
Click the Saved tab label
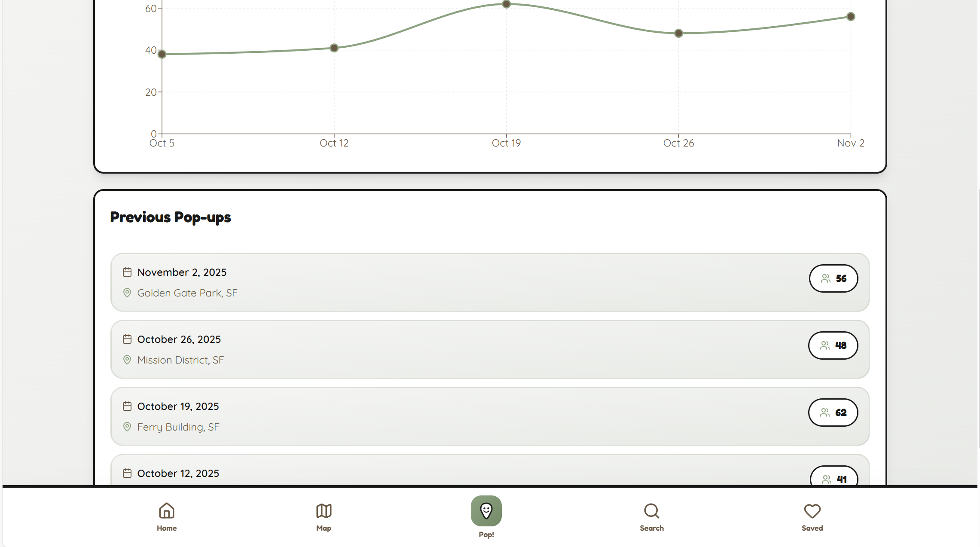(x=812, y=528)
